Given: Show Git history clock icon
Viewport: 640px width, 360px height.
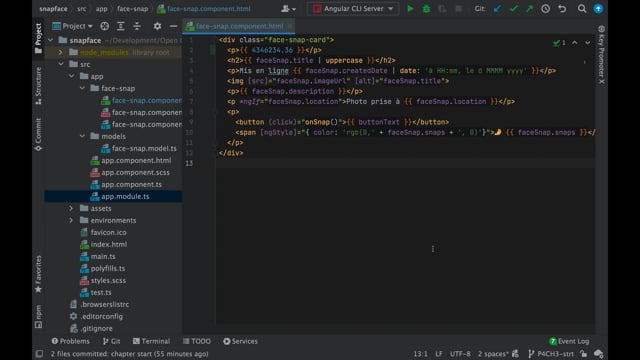Looking at the screenshot, I should pyautogui.click(x=546, y=9).
